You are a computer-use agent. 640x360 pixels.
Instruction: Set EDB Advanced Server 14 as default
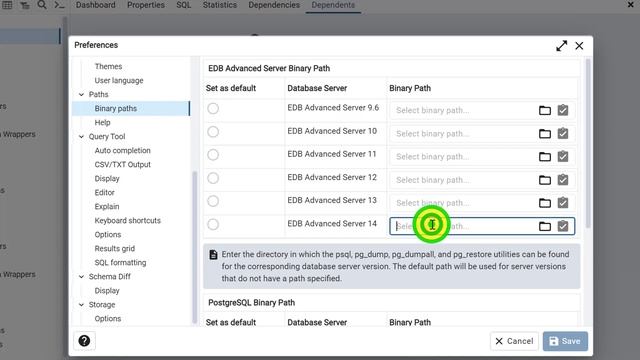click(x=213, y=224)
